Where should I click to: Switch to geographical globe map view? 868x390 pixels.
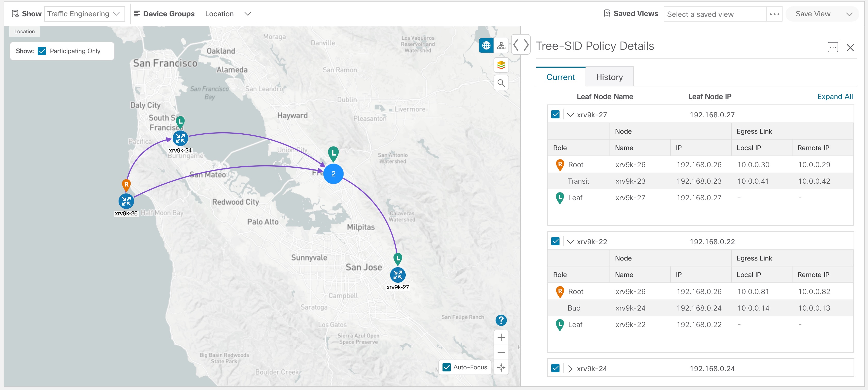tap(486, 46)
